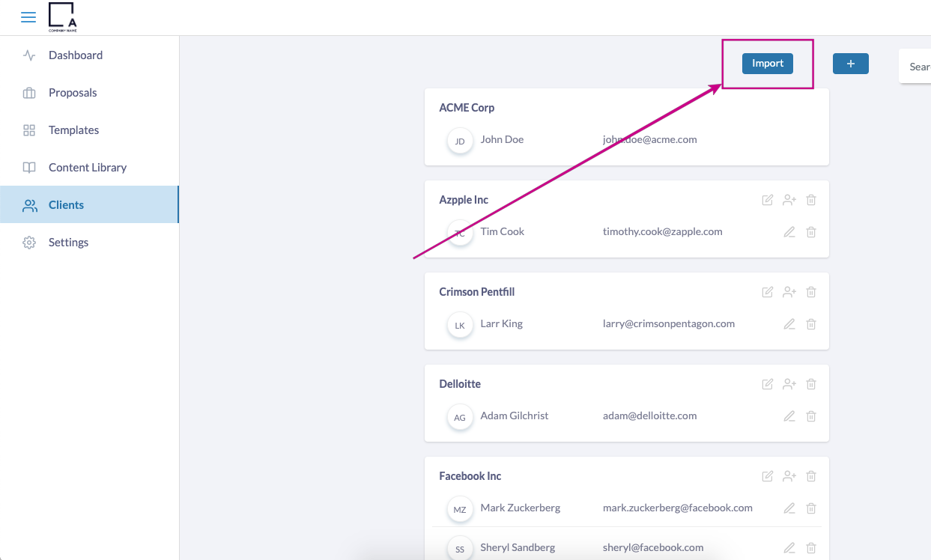Screen dimensions: 931x560
Task: Open Settings from sidebar
Action: 89,243
